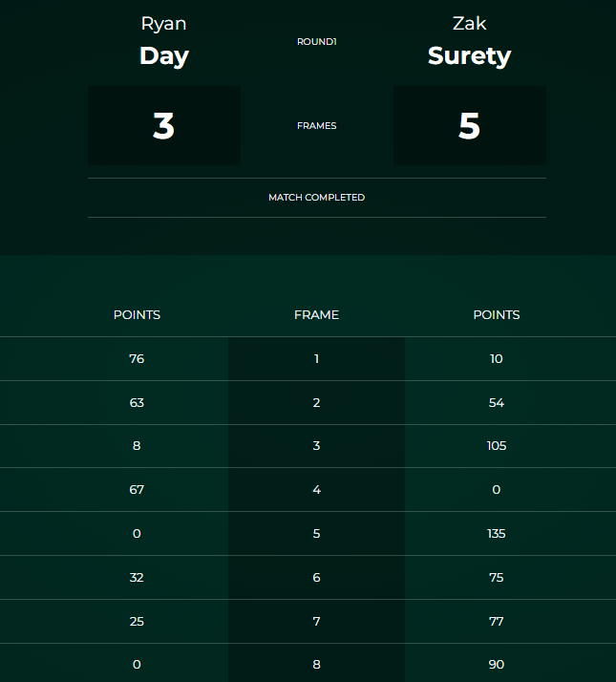This screenshot has width=616, height=682.
Task: Click the FRAME column header
Action: [316, 314]
